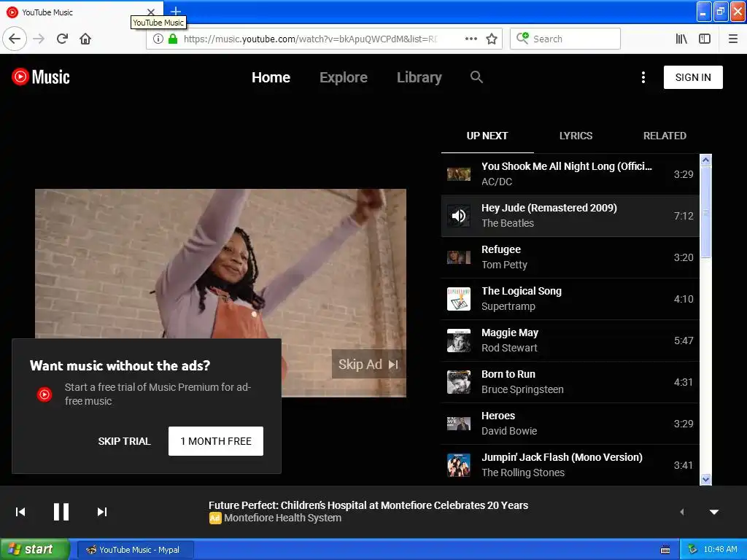
Task: Play The Logical Song by Supertramp
Action: 570,298
